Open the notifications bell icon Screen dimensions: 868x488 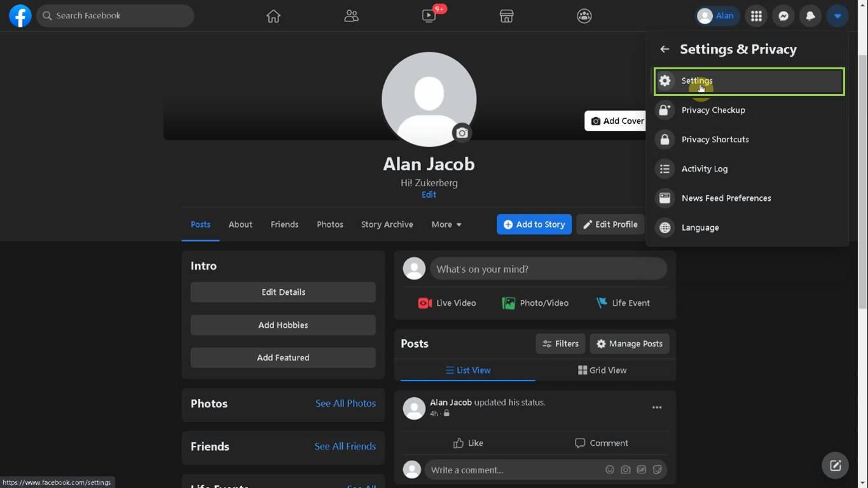(x=810, y=16)
